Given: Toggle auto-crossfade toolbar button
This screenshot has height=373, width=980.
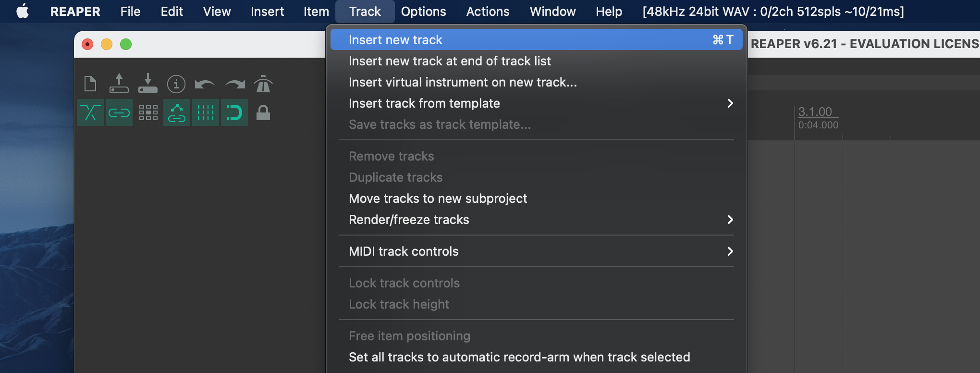Looking at the screenshot, I should coord(90,113).
